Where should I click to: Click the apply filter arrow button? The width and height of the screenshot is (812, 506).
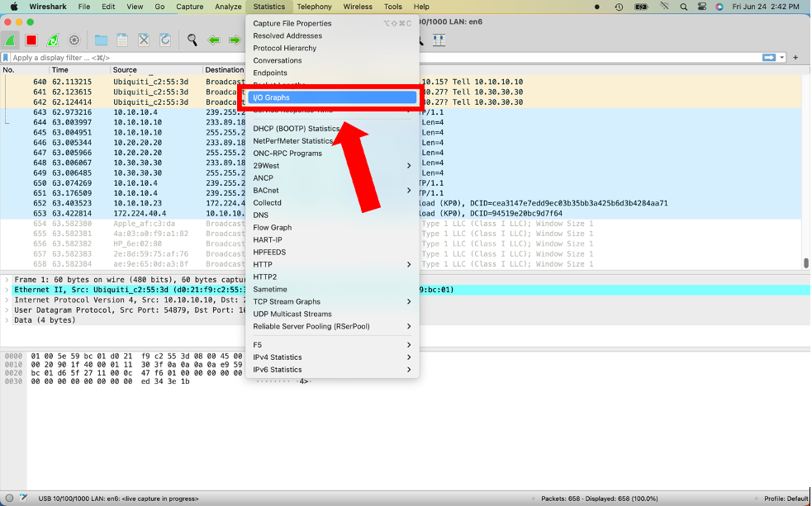769,58
